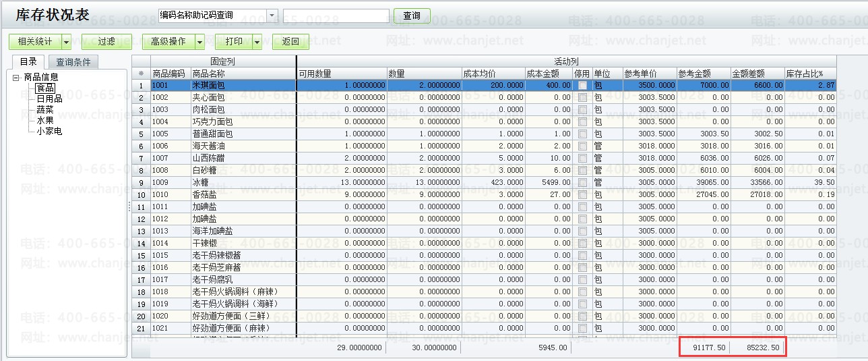This screenshot has width=868, height=361.
Task: Expand the 相关统计 dropdown arrow
Action: (x=66, y=42)
